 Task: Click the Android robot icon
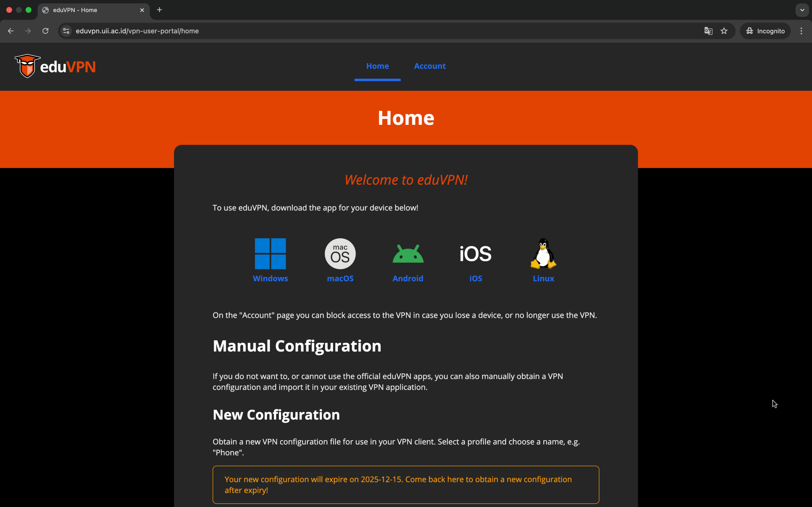pyautogui.click(x=407, y=254)
